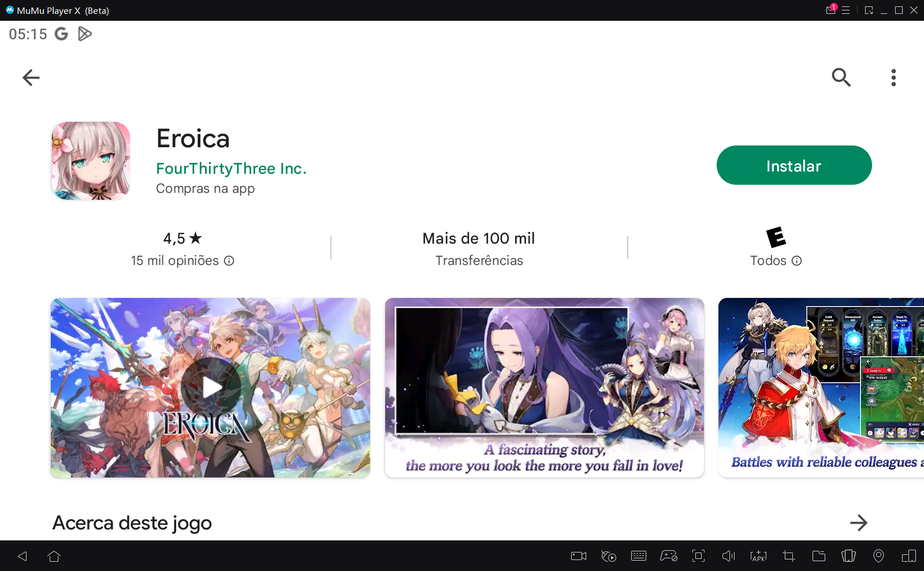
Task: Open the multi-instance device icon
Action: (x=909, y=556)
